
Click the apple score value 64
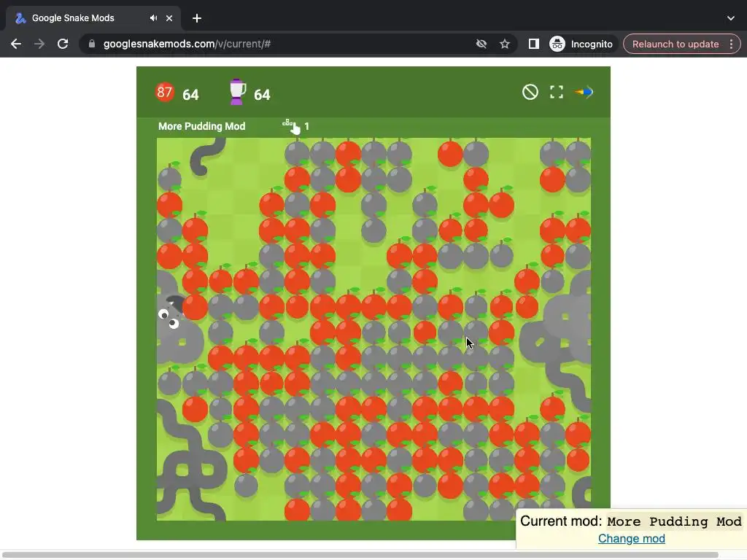[x=190, y=95]
